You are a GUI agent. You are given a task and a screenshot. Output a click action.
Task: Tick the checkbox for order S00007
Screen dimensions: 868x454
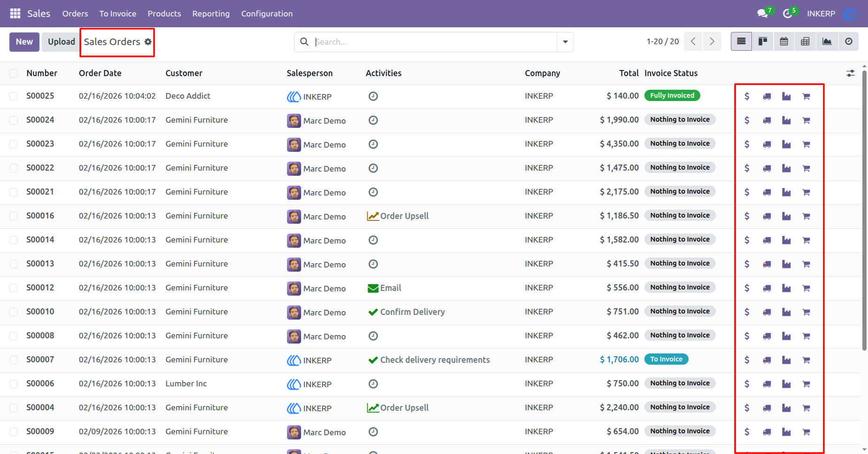(x=14, y=360)
